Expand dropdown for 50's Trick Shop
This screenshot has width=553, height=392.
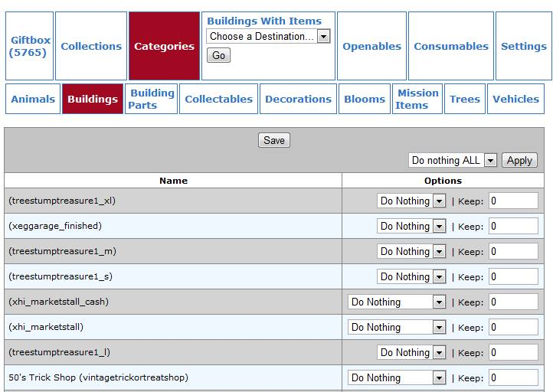[x=397, y=378]
